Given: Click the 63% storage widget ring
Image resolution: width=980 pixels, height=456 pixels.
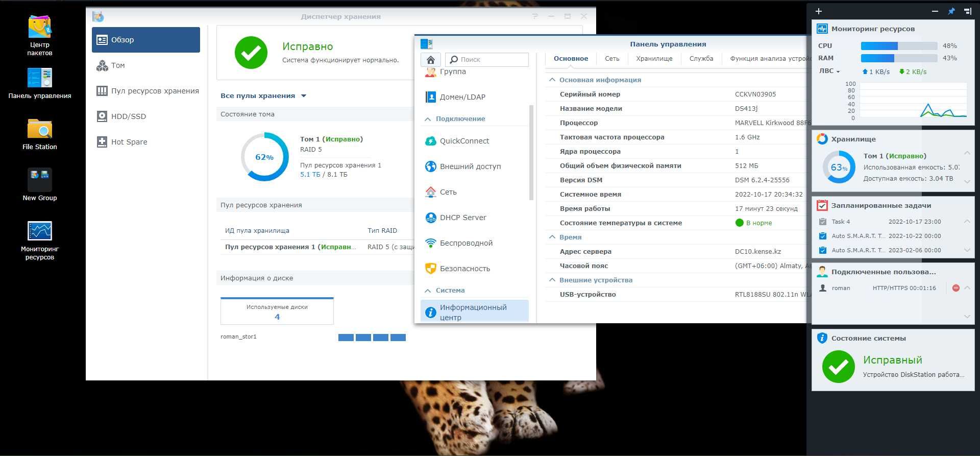Looking at the screenshot, I should coord(839,167).
